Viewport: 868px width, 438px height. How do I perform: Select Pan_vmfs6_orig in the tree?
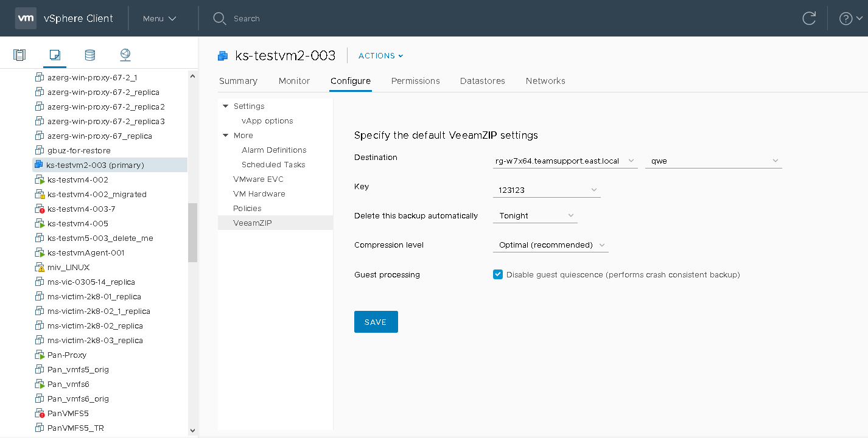pos(78,398)
